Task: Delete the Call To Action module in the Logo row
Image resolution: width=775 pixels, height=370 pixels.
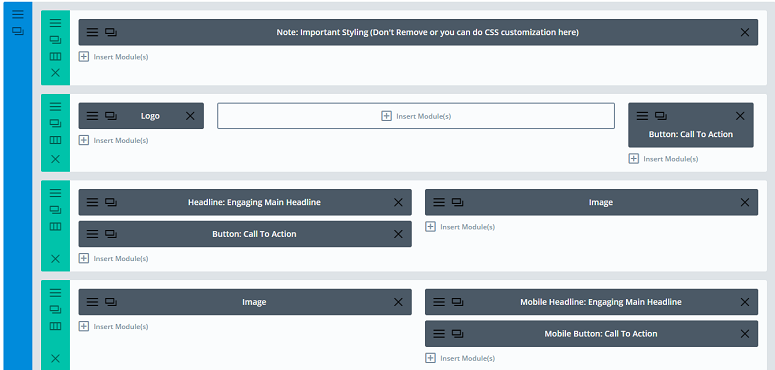Action: click(x=740, y=116)
